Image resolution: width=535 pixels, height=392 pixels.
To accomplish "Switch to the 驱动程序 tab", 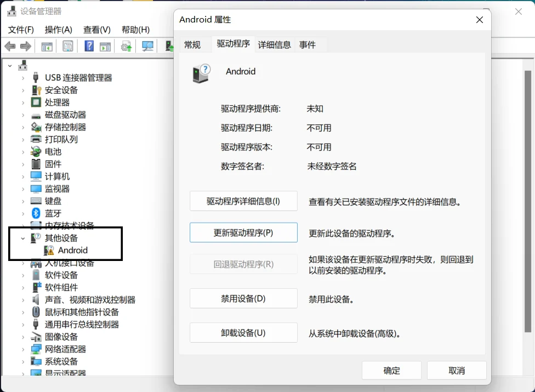I will pos(234,44).
